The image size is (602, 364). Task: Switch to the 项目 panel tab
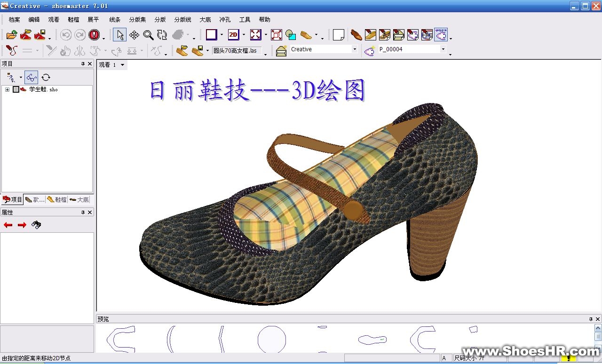(x=12, y=199)
